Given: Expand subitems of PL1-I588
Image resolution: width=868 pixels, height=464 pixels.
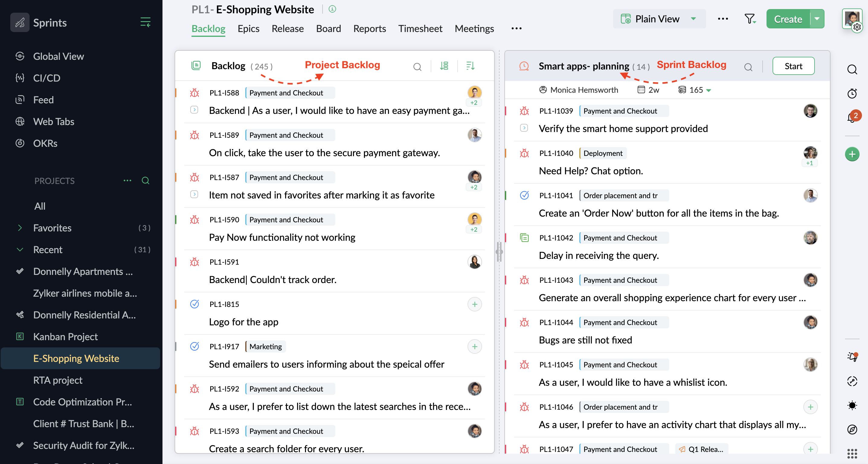Looking at the screenshot, I should click(194, 110).
